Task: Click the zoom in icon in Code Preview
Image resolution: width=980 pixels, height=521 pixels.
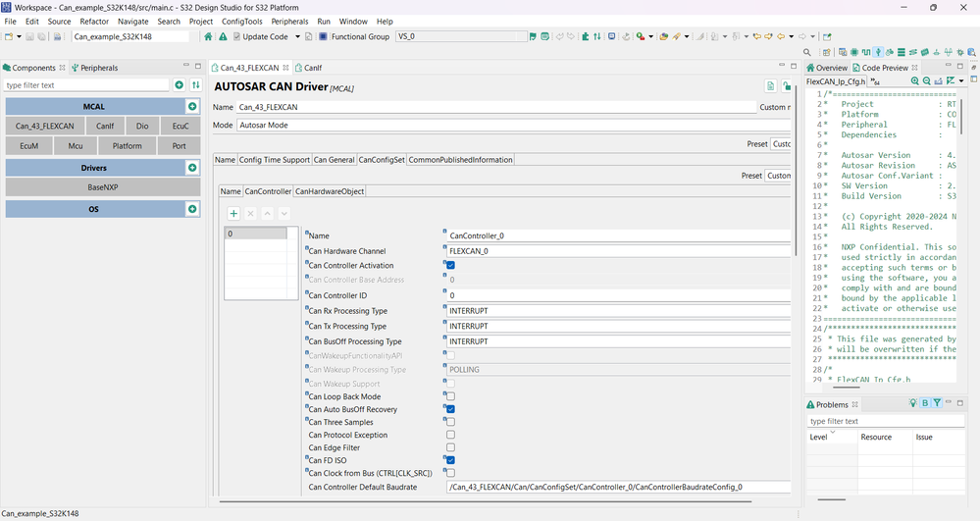Action: [915, 80]
